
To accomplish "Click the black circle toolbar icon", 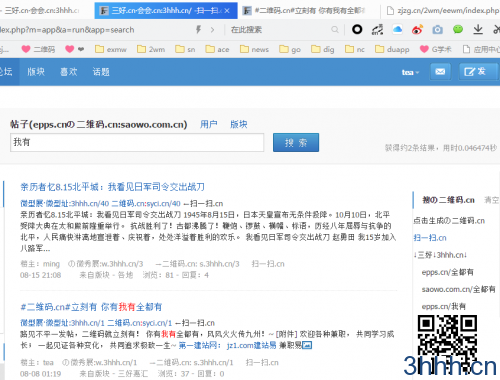I will [x=357, y=29].
